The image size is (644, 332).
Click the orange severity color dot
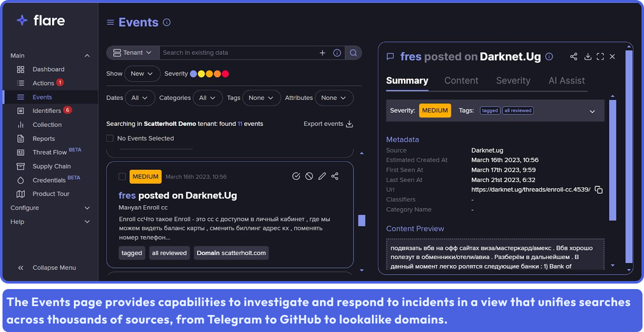click(x=217, y=74)
